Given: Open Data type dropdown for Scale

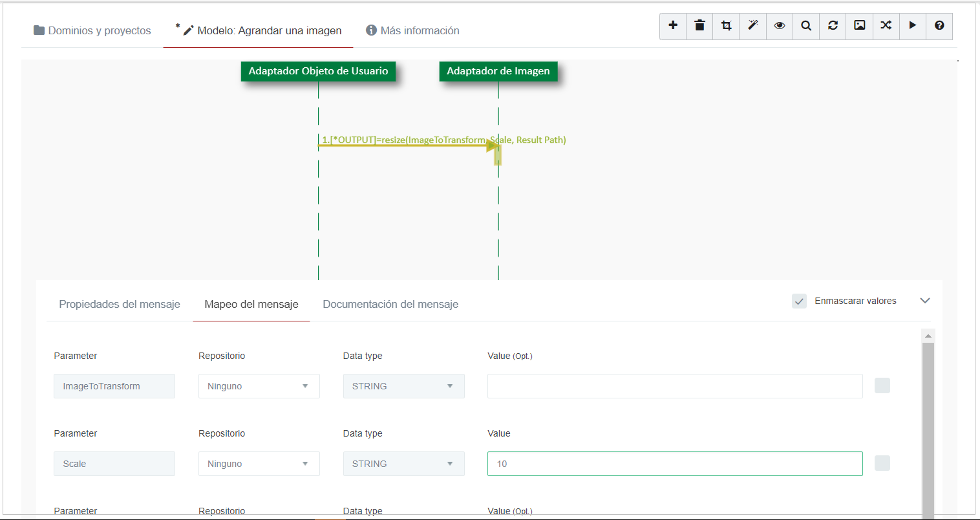Looking at the screenshot, I should tap(403, 464).
